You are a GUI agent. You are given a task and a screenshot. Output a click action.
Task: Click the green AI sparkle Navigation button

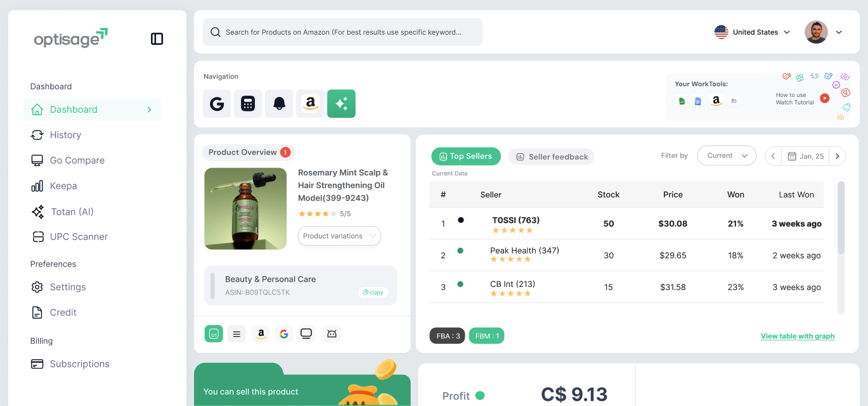[341, 104]
